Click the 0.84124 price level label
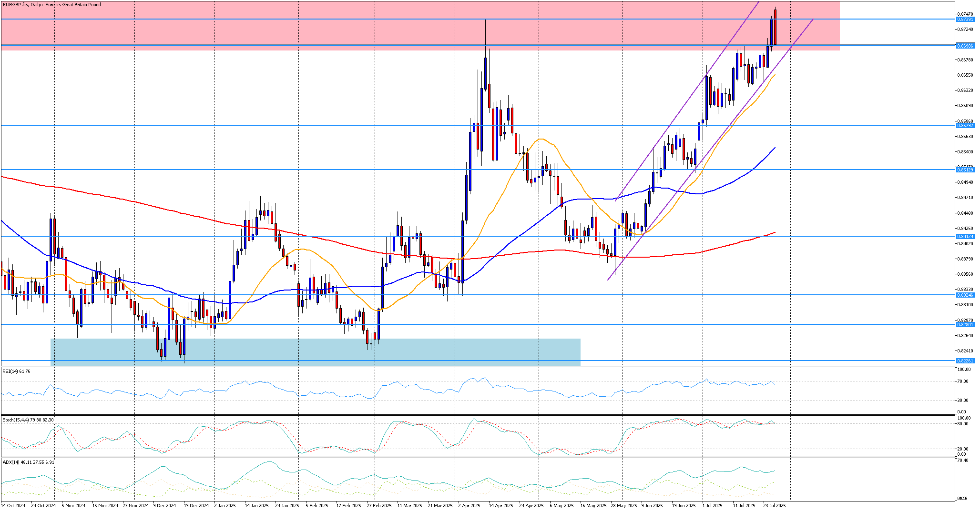This screenshot has height=511, width=980. click(x=965, y=236)
